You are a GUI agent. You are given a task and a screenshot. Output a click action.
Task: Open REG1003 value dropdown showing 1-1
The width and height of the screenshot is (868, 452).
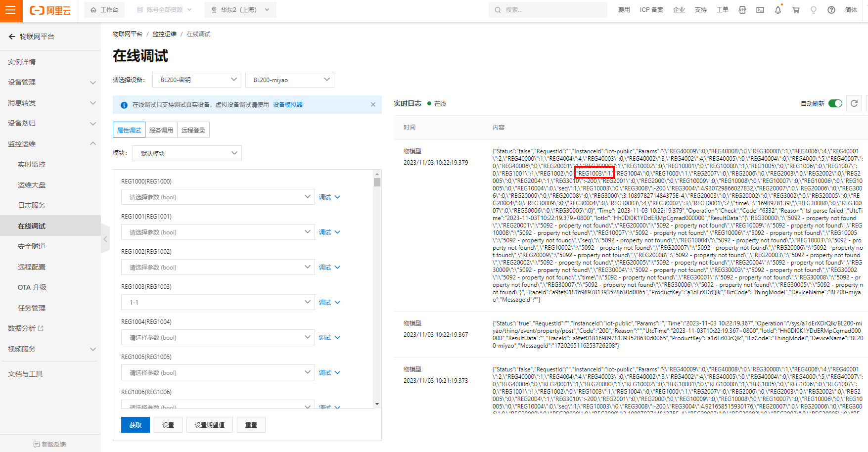click(218, 302)
